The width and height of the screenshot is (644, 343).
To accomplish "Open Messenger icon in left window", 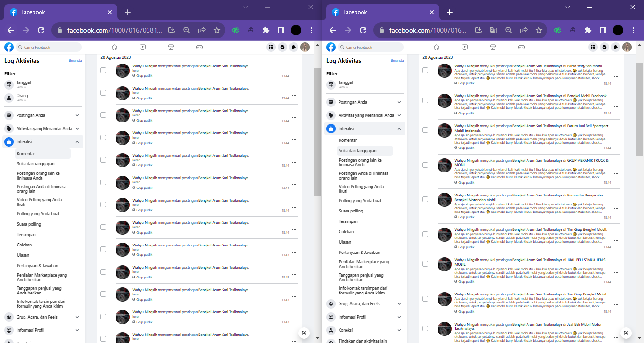I will [x=282, y=47].
